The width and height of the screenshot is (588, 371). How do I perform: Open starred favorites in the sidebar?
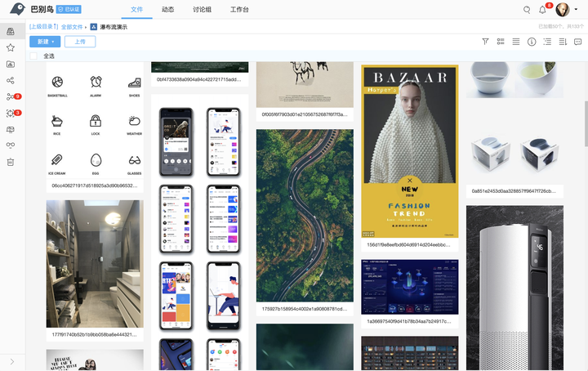(x=11, y=47)
